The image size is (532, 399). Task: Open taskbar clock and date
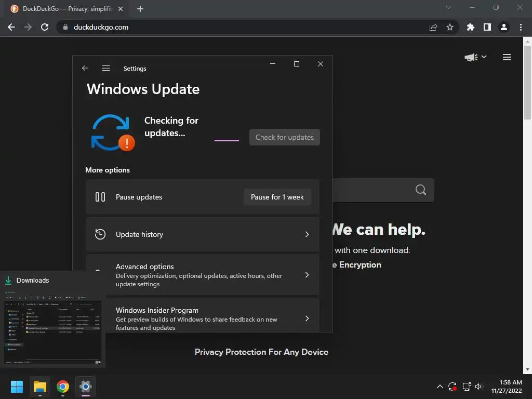[507, 387]
